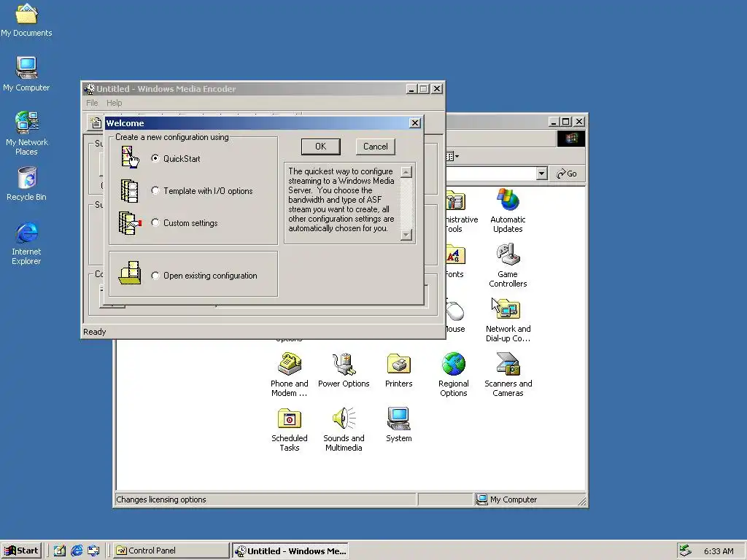The height and width of the screenshot is (560, 747).
Task: Open Scanners and Cameras
Action: click(x=508, y=375)
